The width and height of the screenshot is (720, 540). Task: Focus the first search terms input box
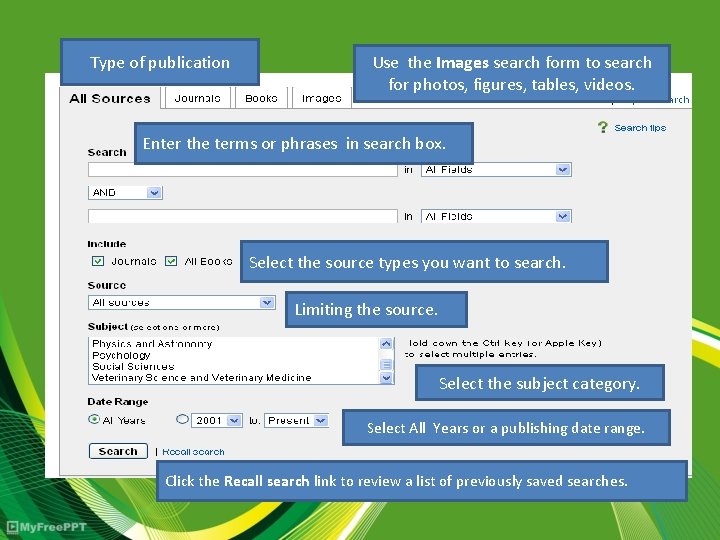[x=242, y=170]
